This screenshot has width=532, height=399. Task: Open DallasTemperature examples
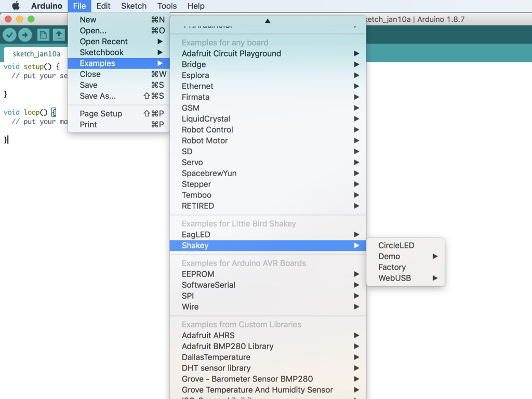(268, 357)
